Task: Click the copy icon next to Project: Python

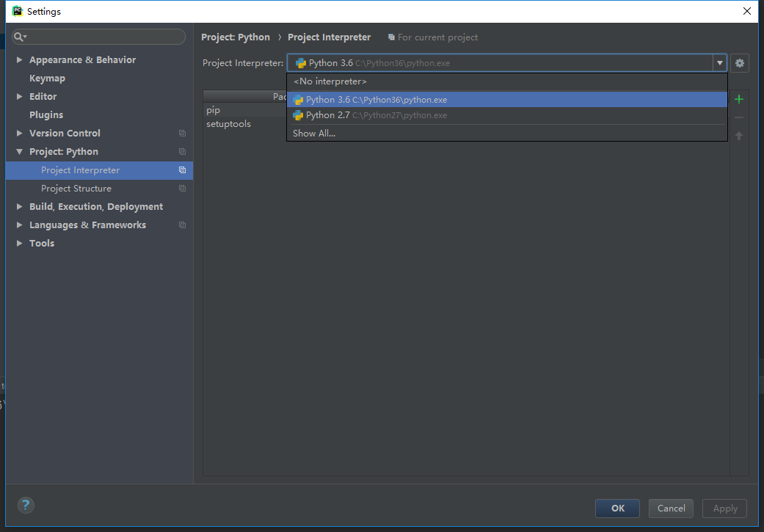Action: (182, 151)
